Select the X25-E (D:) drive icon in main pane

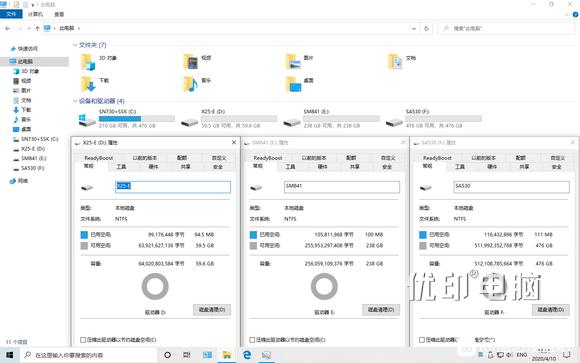(x=190, y=122)
